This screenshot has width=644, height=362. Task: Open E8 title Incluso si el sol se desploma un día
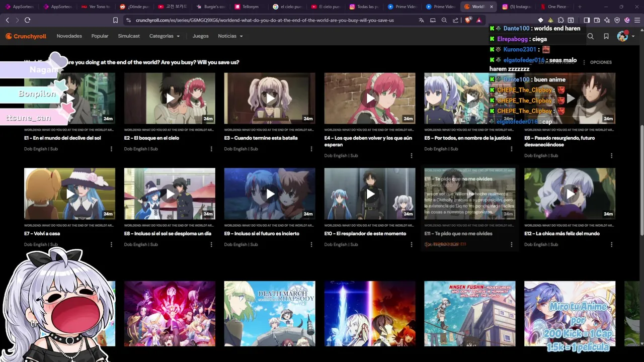168,233
